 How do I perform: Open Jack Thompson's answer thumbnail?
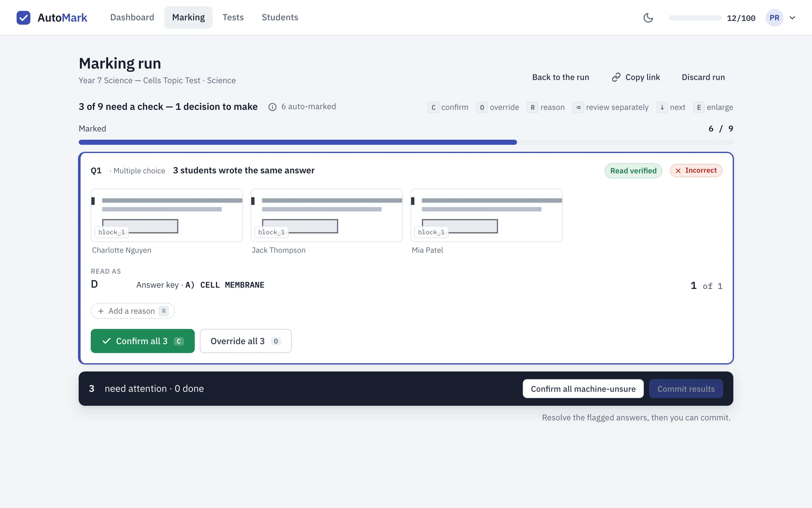pos(326,215)
